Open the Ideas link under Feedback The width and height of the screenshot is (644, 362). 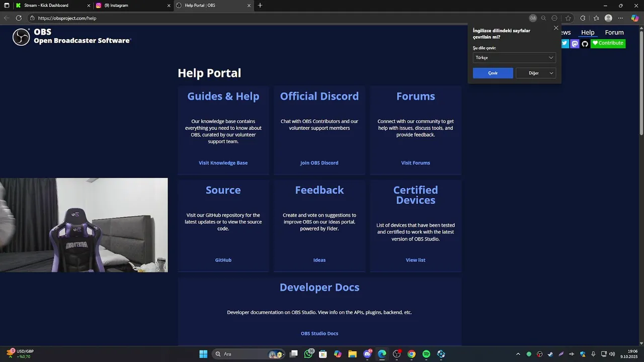coord(319,260)
